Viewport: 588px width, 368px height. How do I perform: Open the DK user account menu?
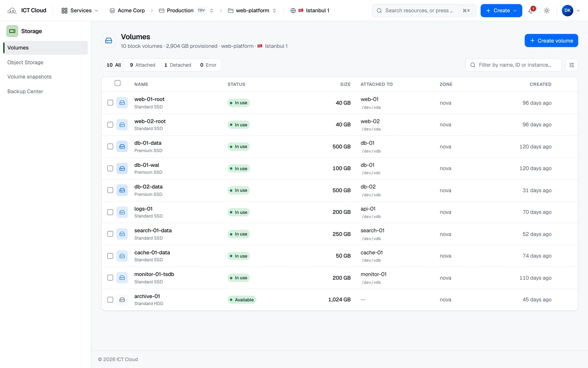tap(571, 11)
